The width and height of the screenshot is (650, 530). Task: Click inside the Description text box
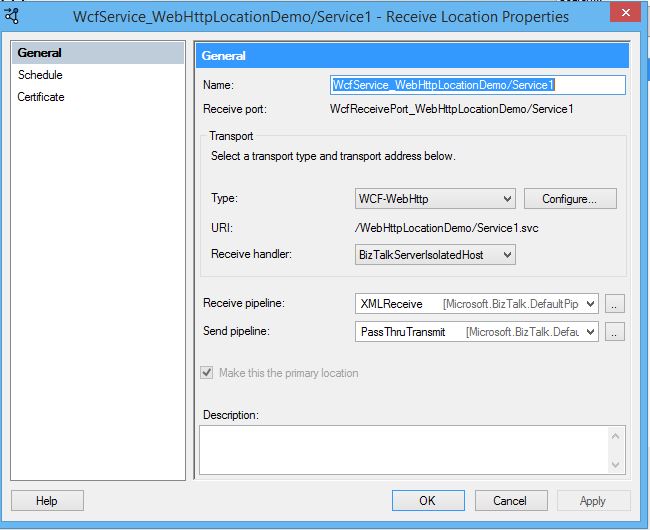coord(404,450)
